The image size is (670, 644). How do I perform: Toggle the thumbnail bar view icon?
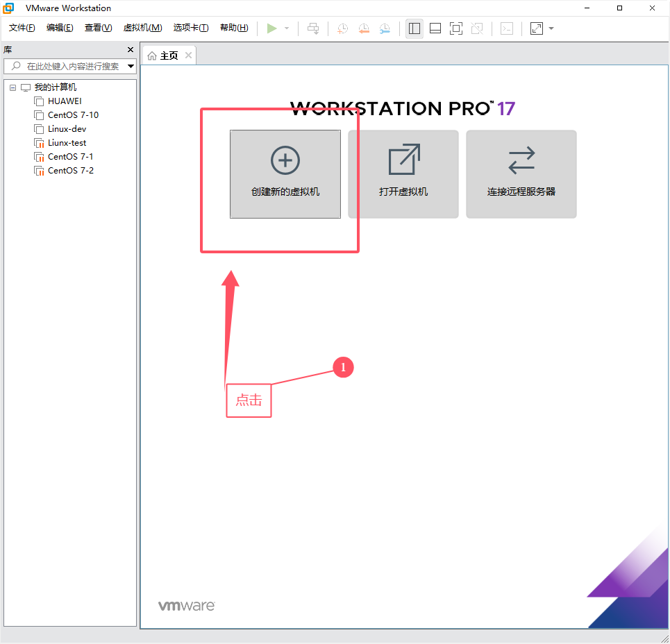tap(435, 28)
